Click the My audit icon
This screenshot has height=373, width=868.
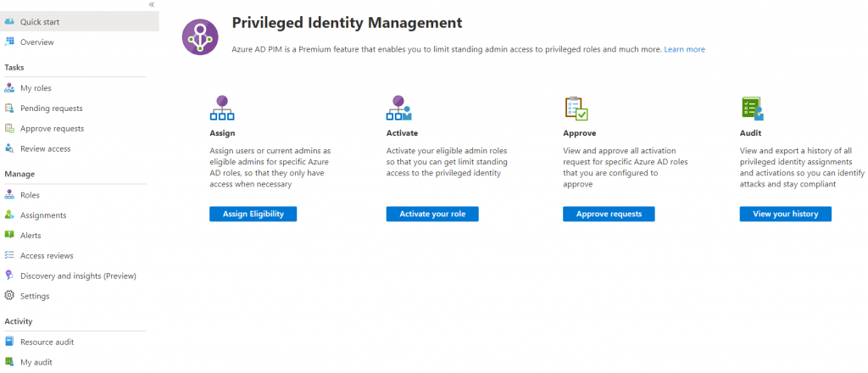tap(8, 362)
